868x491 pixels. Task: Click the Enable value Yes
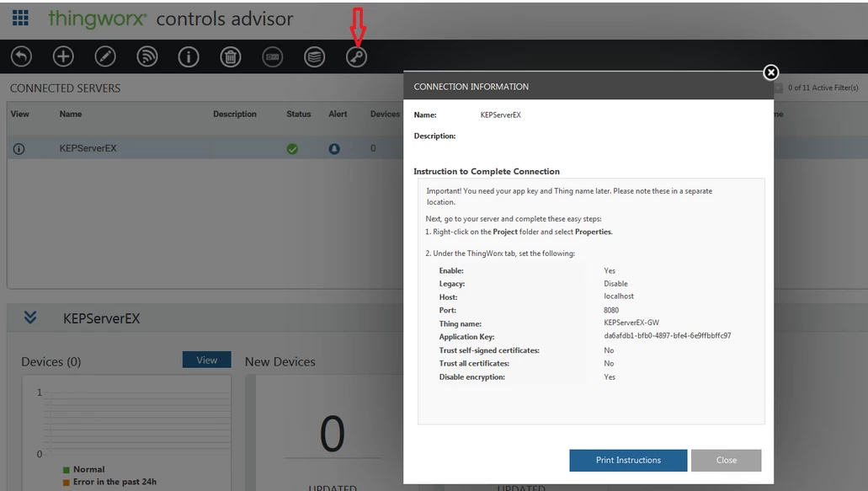[610, 270]
